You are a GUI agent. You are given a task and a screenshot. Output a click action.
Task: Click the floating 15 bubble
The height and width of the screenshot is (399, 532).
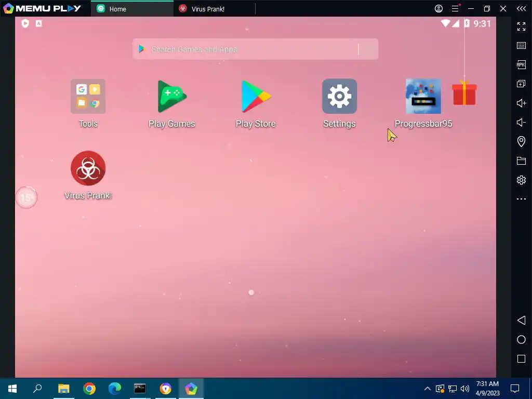(x=26, y=197)
